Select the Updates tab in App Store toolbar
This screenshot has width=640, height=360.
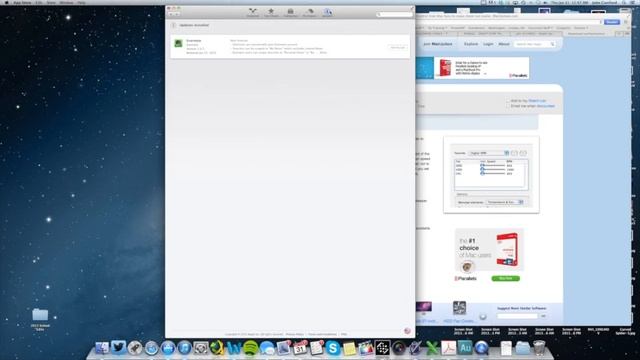pos(327,13)
